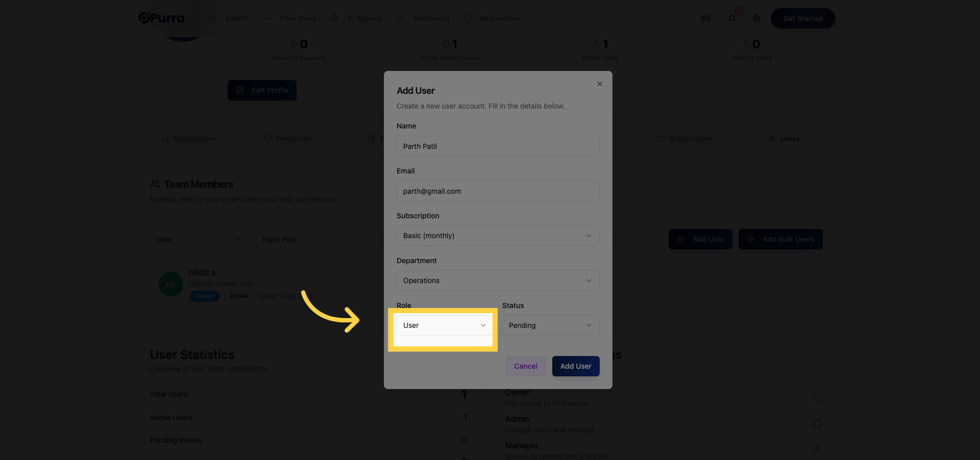980x460 pixels.
Task: Open the settings gear icon
Action: (x=756, y=18)
